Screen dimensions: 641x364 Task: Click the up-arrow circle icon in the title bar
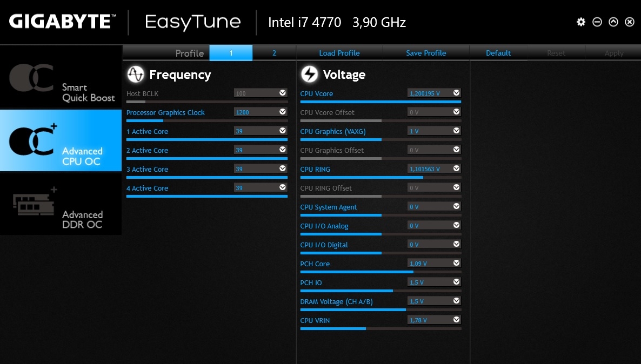pos(613,22)
